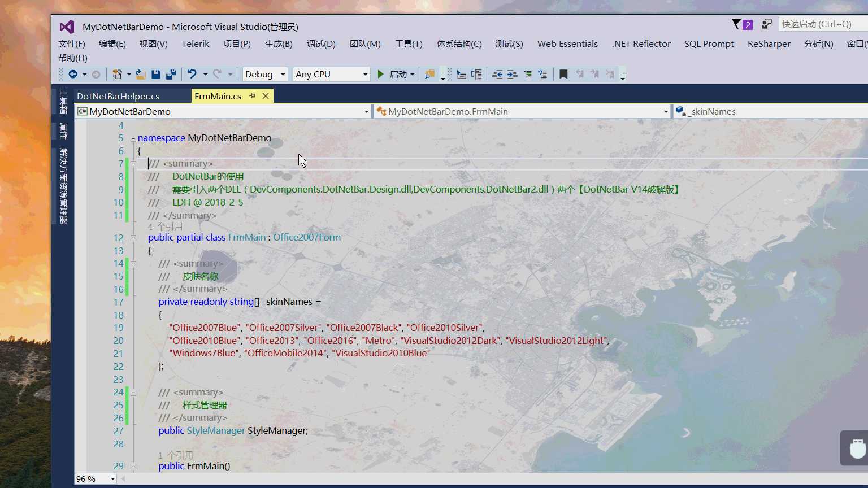Open the SQL Prompt menu

[709, 43]
